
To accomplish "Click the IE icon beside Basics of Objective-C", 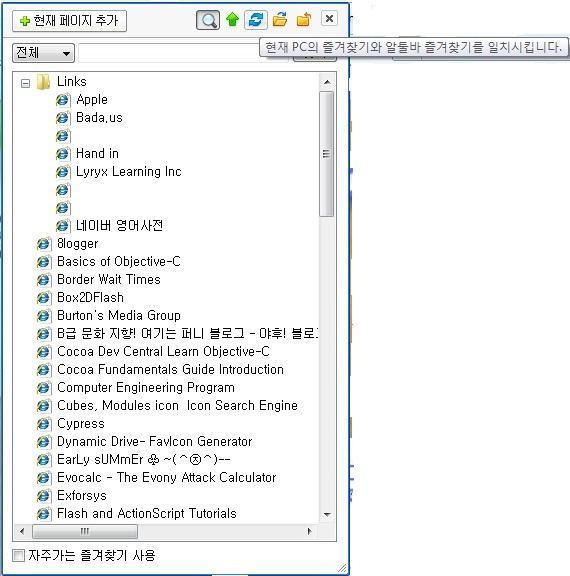I will point(44,262).
